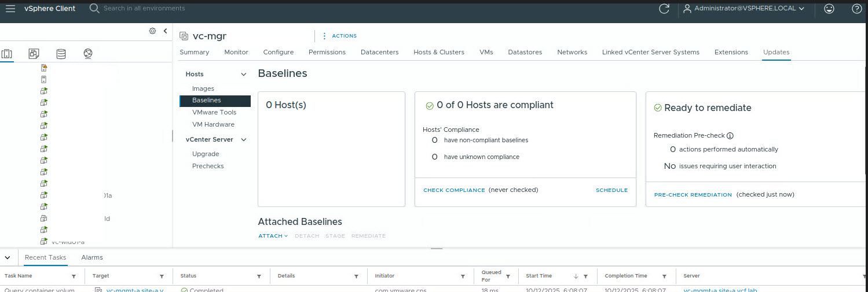Open the Attach baselines dropdown
Image resolution: width=868 pixels, height=292 pixels.
click(273, 236)
